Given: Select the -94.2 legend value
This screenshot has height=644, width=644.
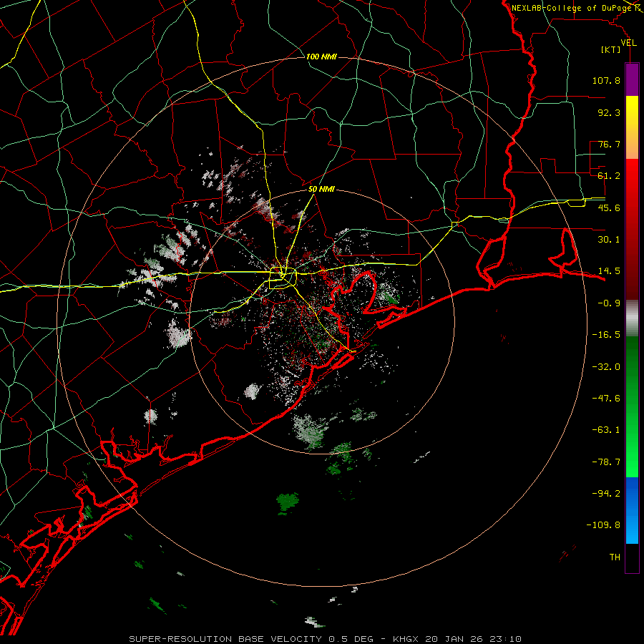Looking at the screenshot, I should 606,493.
